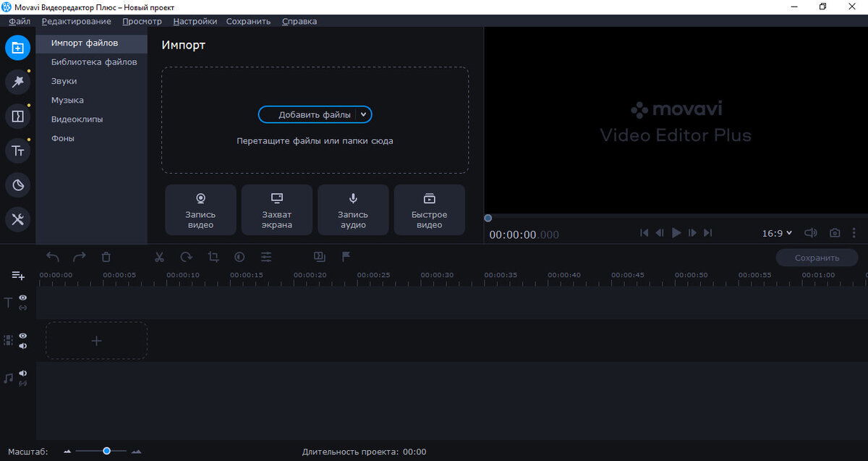Image resolution: width=868 pixels, height=461 pixels.
Task: Open the Просмотр menu
Action: coord(142,21)
